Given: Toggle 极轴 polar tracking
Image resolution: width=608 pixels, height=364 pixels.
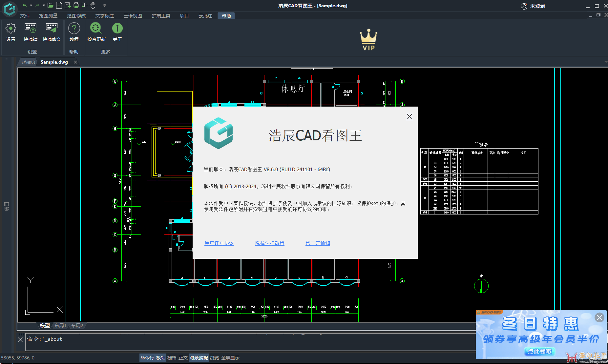Looking at the screenshot, I should 161,358.
